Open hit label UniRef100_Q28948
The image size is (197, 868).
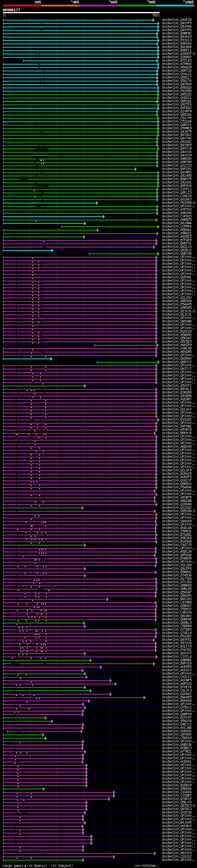(x=177, y=504)
